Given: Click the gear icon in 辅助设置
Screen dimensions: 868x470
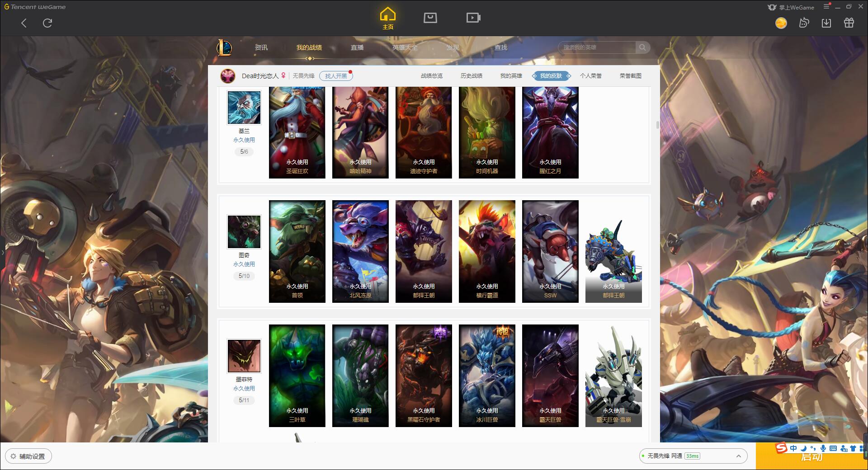Looking at the screenshot, I should (14, 456).
